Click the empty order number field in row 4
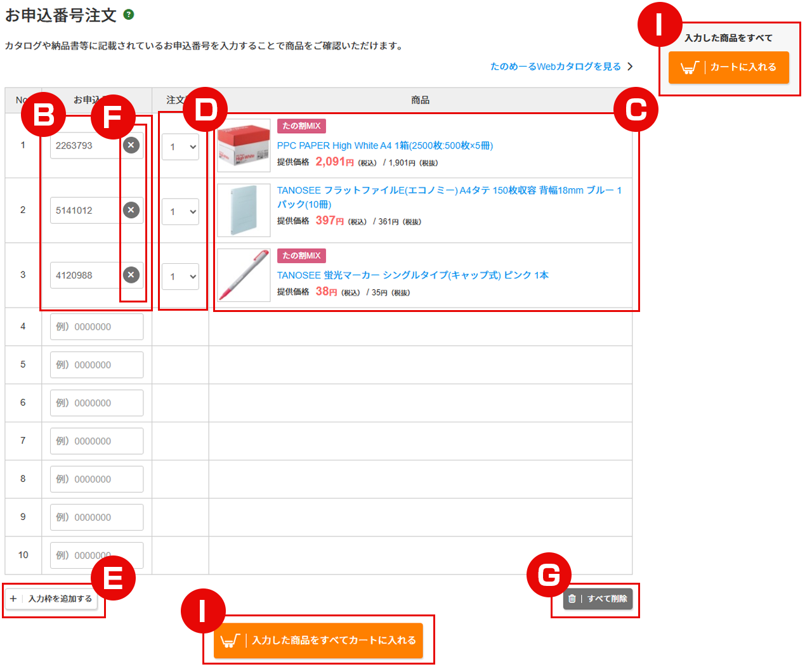 pyautogui.click(x=96, y=327)
